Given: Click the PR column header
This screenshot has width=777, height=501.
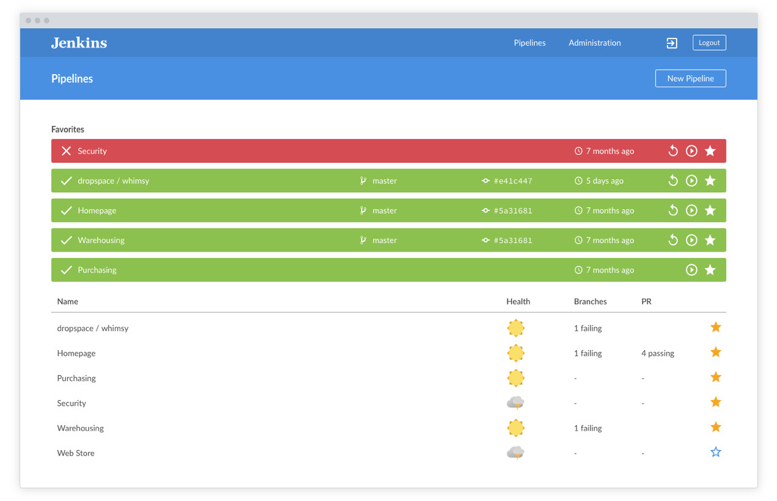Looking at the screenshot, I should tap(646, 301).
